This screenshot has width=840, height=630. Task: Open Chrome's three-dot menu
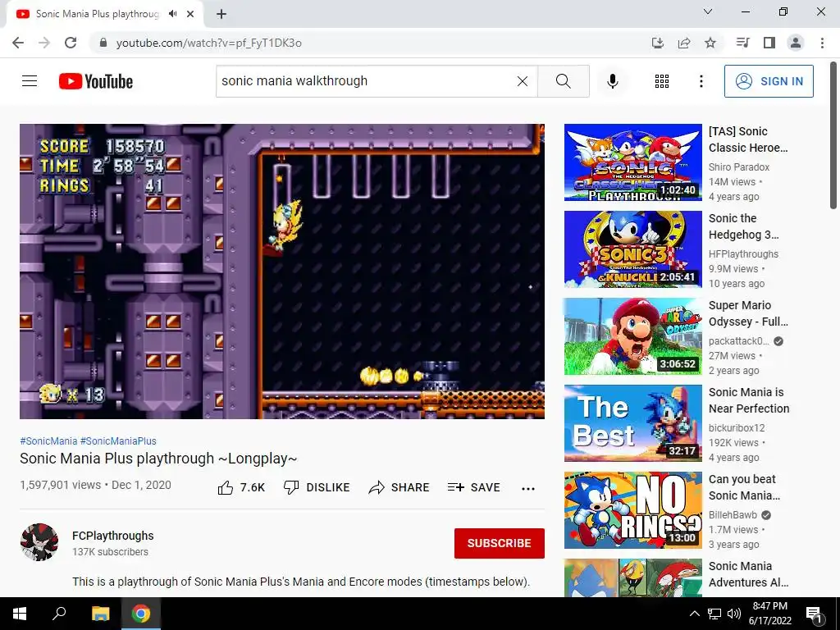coord(822,43)
